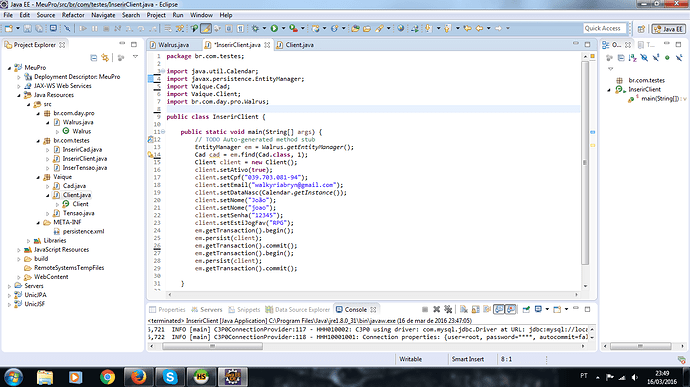Viewport: 690px width, 387px height.
Task: Toggle Link with Editor in Project Explorer
Action: click(x=105, y=57)
